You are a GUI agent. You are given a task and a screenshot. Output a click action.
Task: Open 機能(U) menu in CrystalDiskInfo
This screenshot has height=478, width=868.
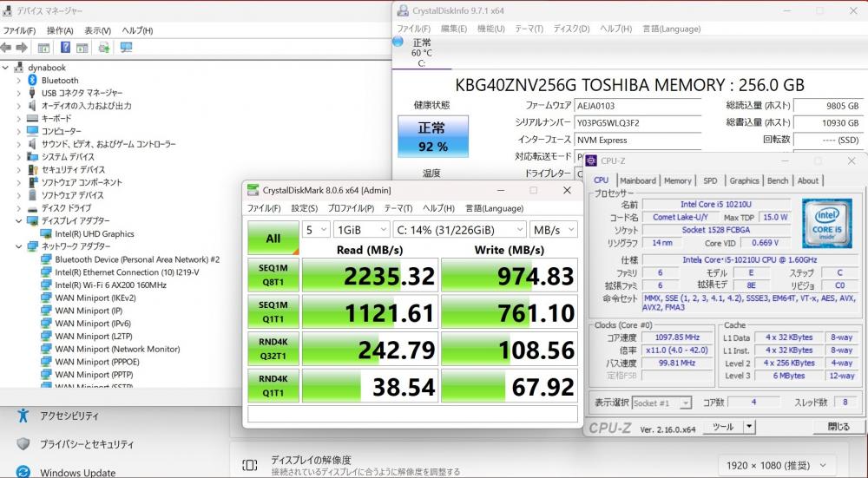point(491,29)
